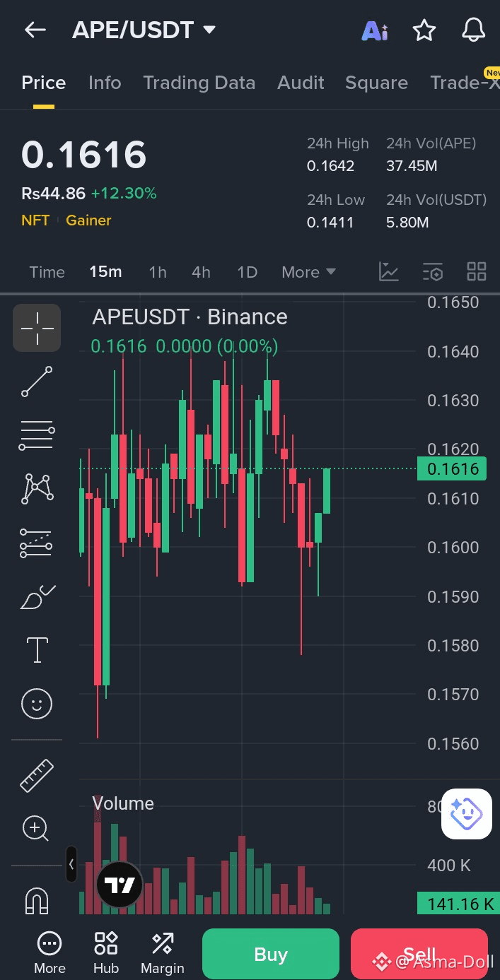Open the Trade-X tab
The width and height of the screenshot is (500, 980).
click(x=465, y=83)
